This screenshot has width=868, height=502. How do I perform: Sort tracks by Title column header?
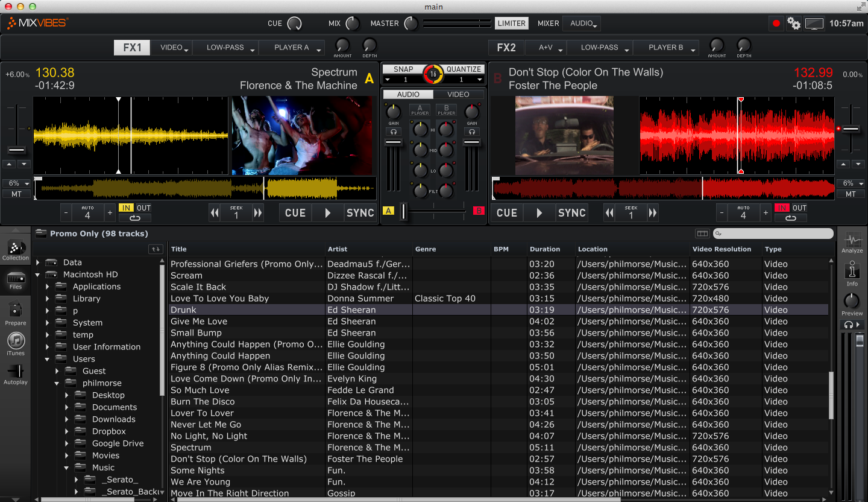point(246,249)
